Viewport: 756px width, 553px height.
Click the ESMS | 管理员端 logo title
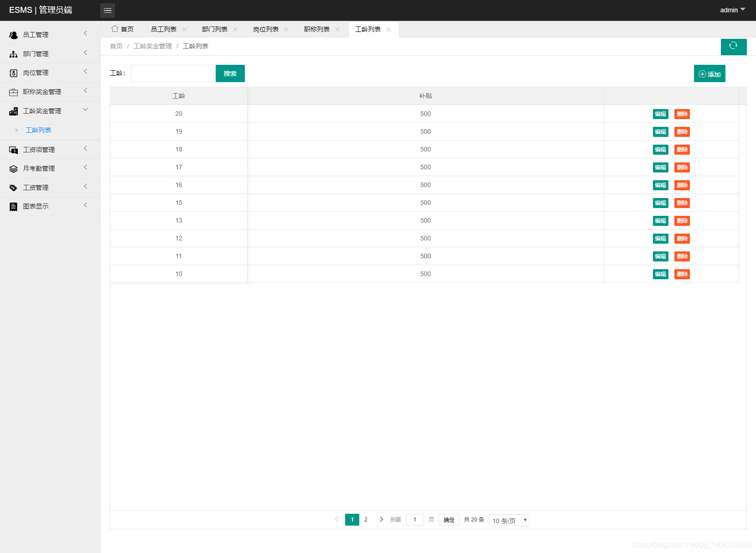[41, 10]
